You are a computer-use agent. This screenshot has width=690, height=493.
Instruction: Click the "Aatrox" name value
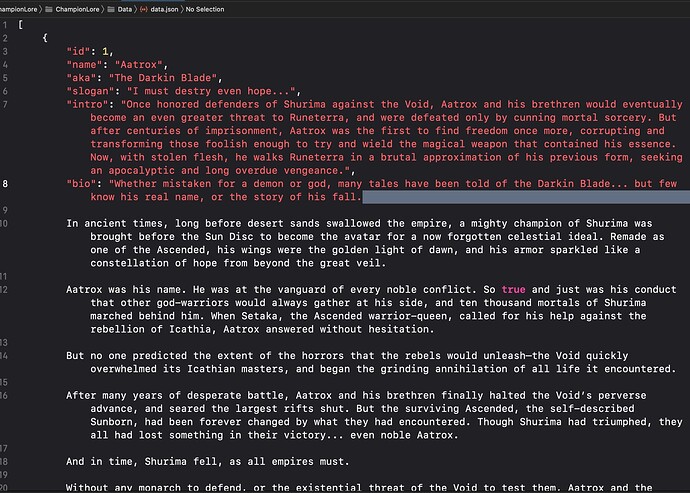[139, 65]
